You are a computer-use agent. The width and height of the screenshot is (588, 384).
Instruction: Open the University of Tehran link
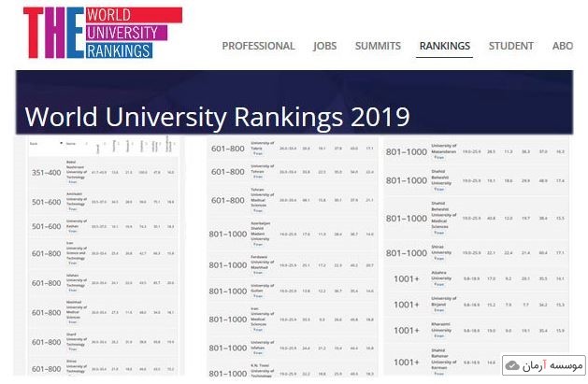[263, 168]
